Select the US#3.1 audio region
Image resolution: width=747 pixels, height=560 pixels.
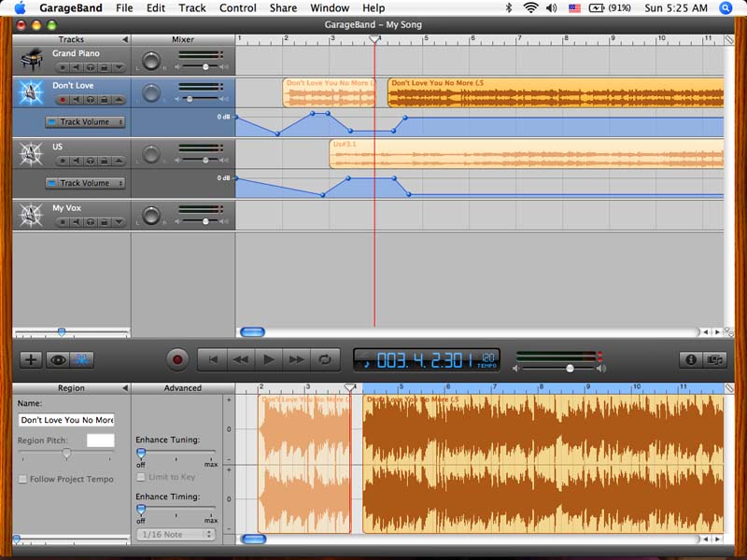click(527, 154)
